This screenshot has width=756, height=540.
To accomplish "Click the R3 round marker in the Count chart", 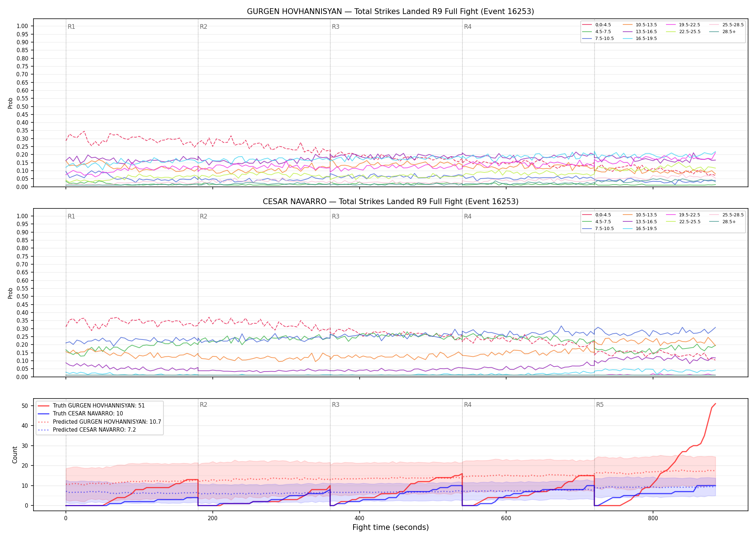I will click(336, 405).
